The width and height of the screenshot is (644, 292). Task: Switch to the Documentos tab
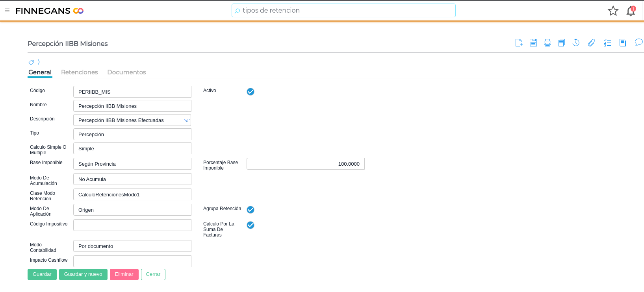tap(126, 72)
